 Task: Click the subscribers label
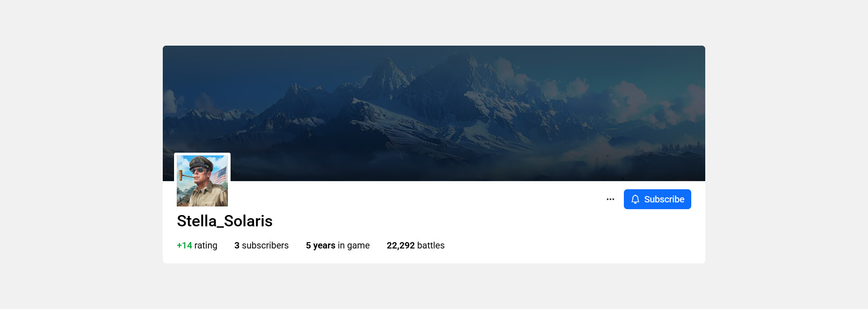pyautogui.click(x=265, y=245)
